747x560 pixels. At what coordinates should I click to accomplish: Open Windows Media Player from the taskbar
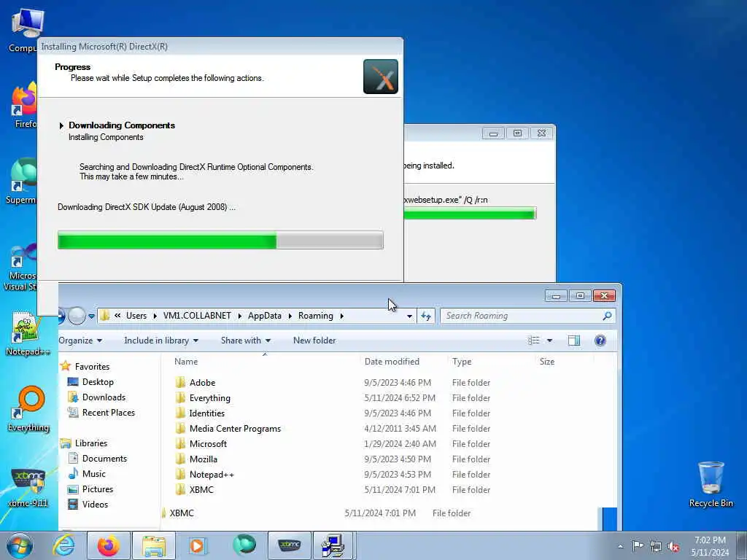[197, 545]
